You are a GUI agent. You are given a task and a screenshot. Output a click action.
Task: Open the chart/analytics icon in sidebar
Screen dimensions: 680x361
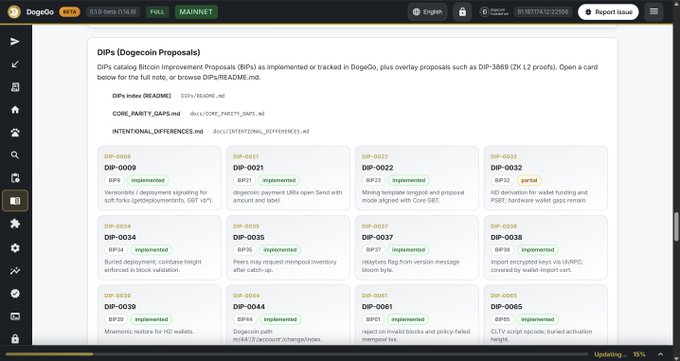pyautogui.click(x=15, y=271)
